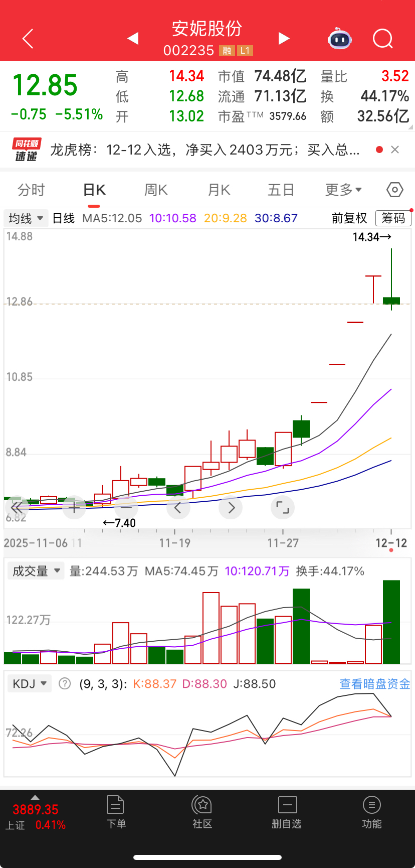The image size is (415, 868).
Task: Expand 上证 index bar arrow
Action: (35, 797)
